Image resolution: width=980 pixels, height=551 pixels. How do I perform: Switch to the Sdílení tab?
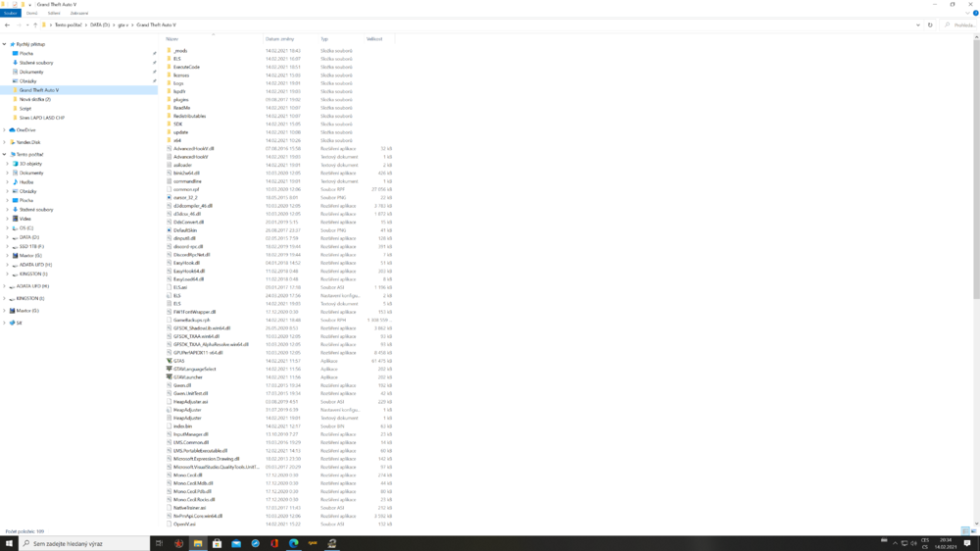[54, 13]
